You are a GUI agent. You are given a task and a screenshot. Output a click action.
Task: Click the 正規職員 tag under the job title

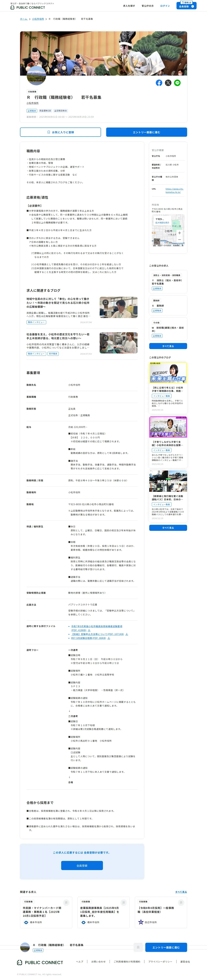pyautogui.click(x=32, y=111)
